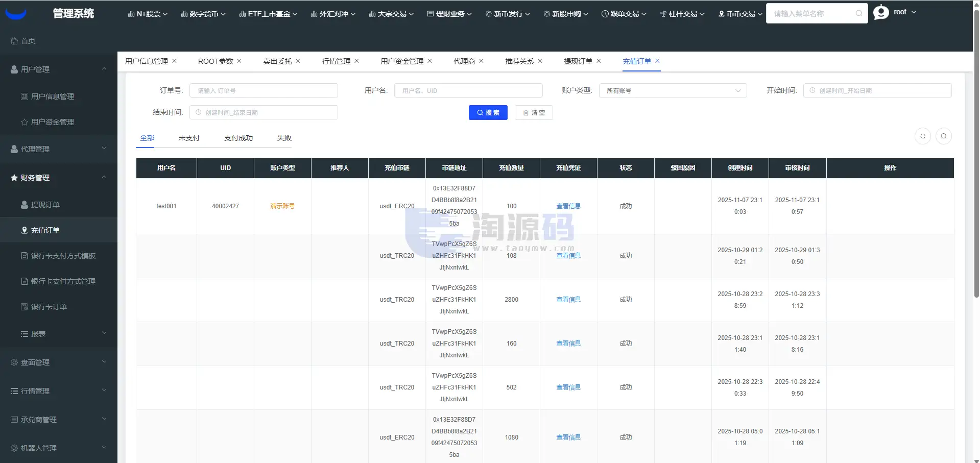
Task: Close the 推荐关系 tab
Action: pos(540,61)
